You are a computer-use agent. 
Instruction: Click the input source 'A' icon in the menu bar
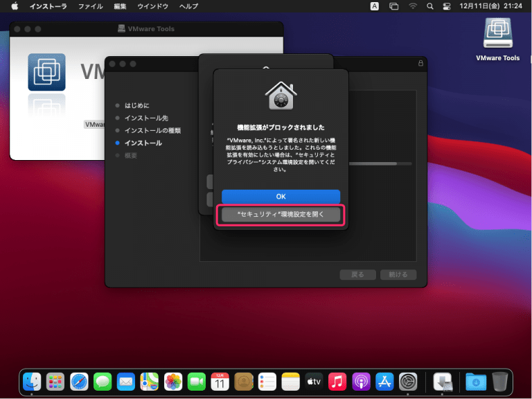(x=374, y=6)
